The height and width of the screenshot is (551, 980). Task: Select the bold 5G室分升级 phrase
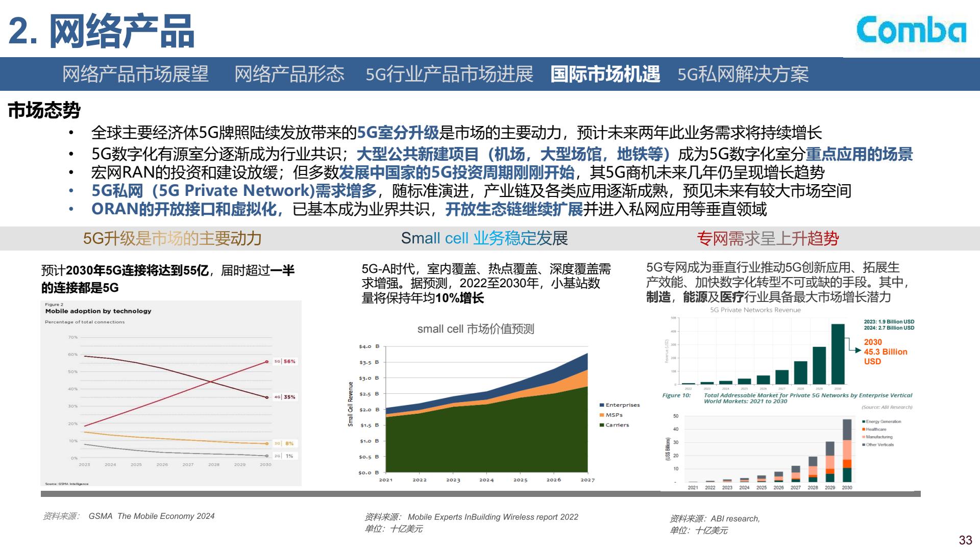398,133
